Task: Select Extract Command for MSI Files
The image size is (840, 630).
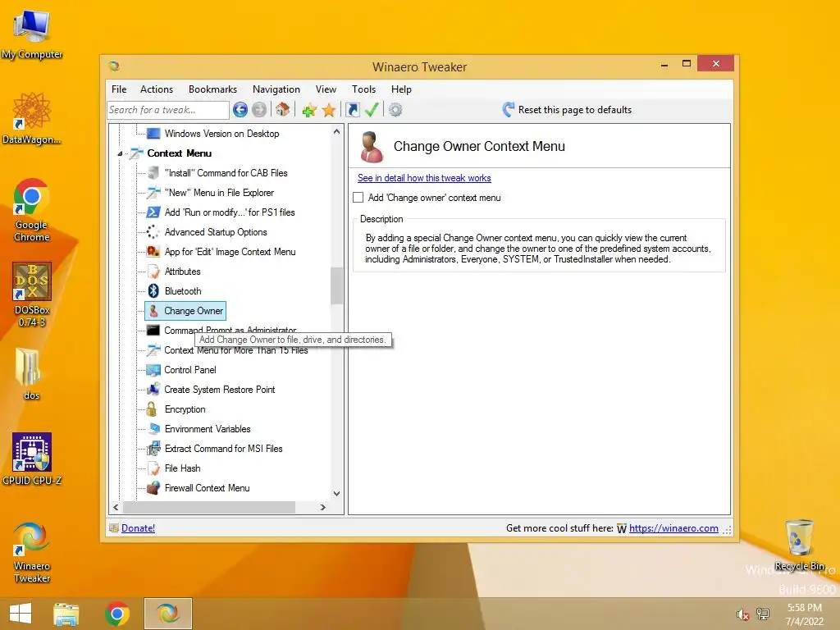Action: pyautogui.click(x=223, y=449)
